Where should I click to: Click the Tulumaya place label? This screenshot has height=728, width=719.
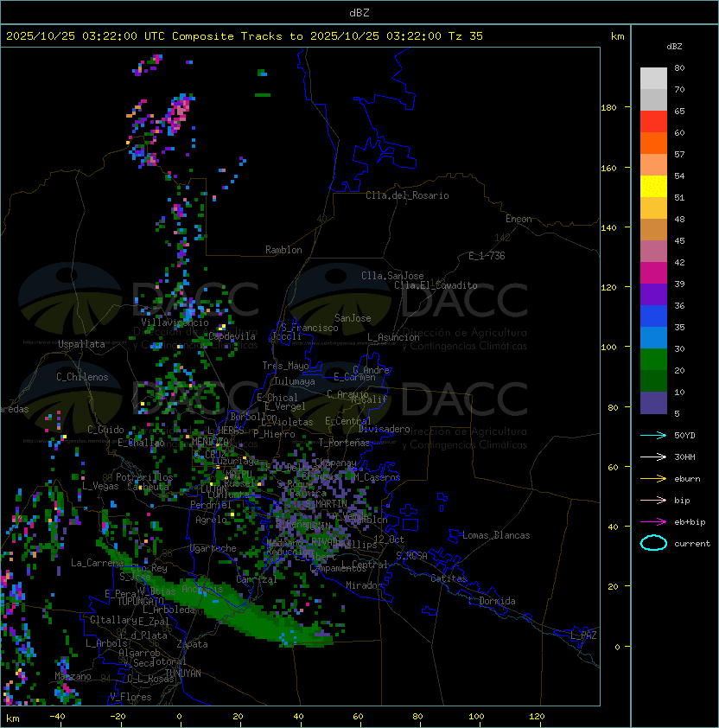pos(295,381)
